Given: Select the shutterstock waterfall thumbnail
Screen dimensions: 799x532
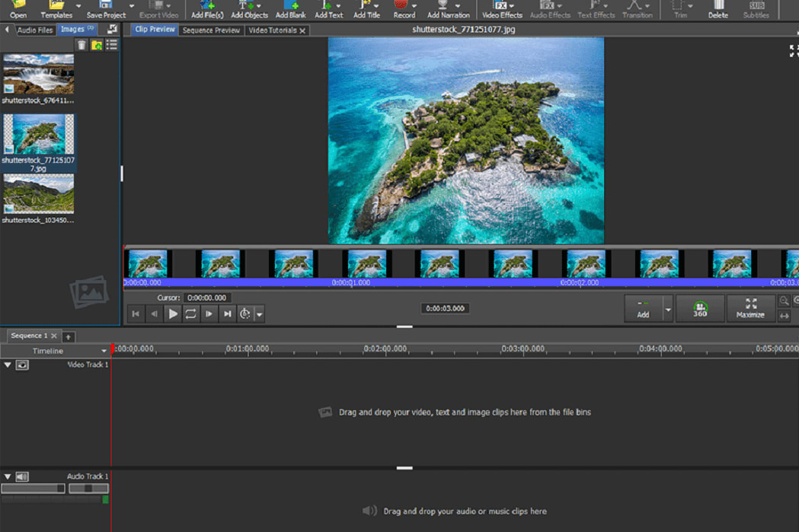Looking at the screenshot, I should click(x=38, y=74).
